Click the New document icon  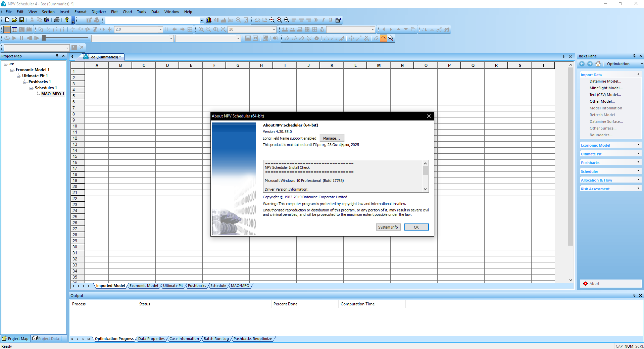7,20
